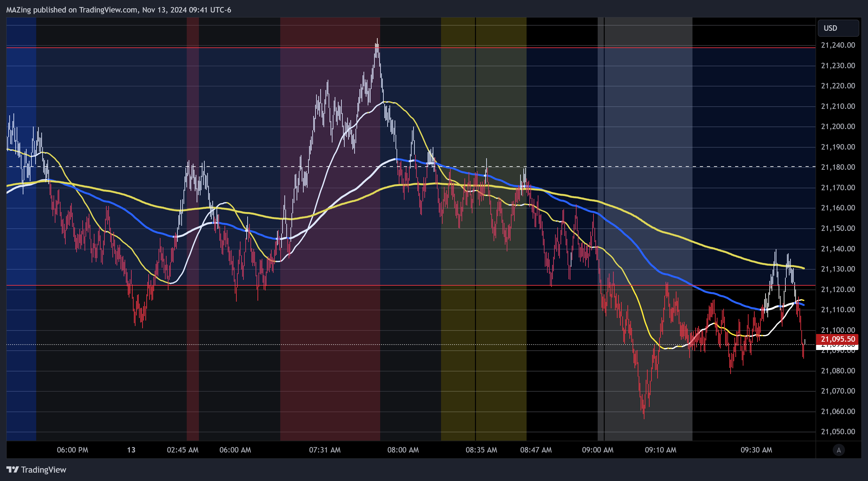The image size is (868, 481).
Task: Click the 21,060.00 price axis label
Action: [x=838, y=411]
